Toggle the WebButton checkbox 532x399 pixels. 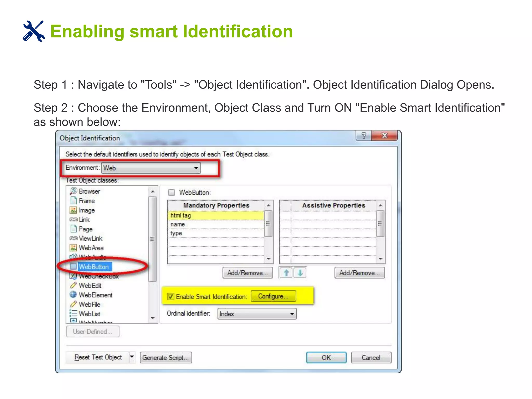click(171, 192)
